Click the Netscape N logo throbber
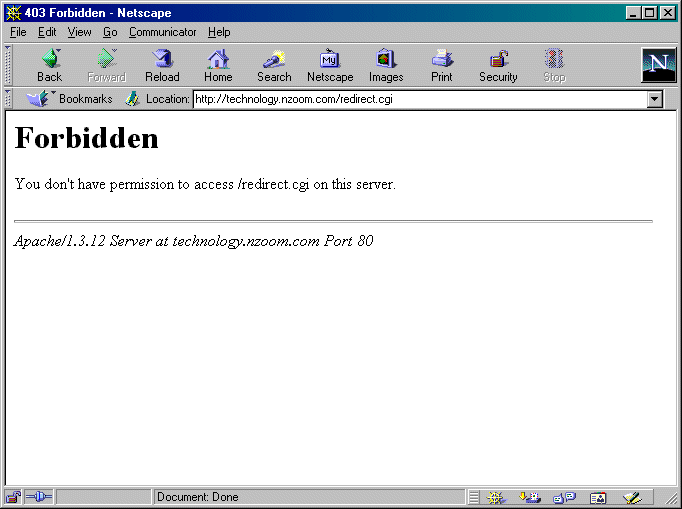 pyautogui.click(x=658, y=65)
